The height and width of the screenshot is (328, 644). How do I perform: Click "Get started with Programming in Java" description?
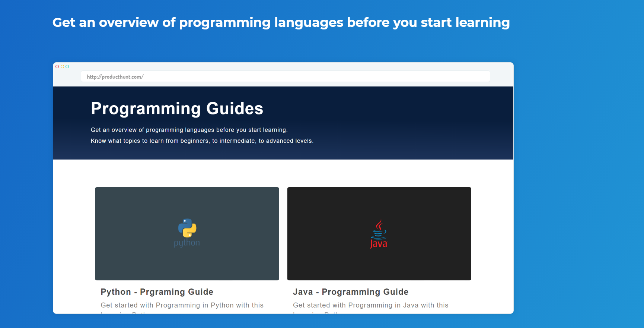pos(371,305)
